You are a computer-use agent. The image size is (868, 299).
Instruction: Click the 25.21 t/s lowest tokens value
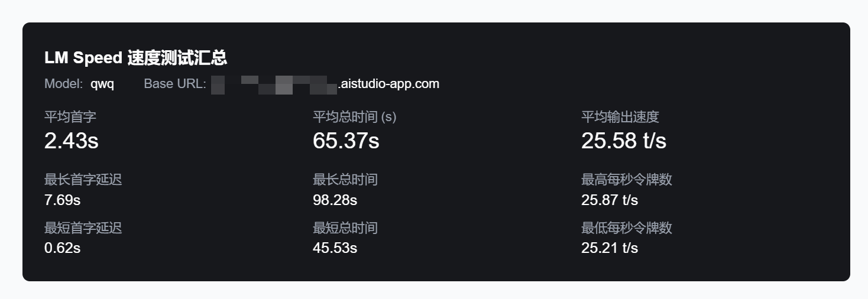point(610,248)
